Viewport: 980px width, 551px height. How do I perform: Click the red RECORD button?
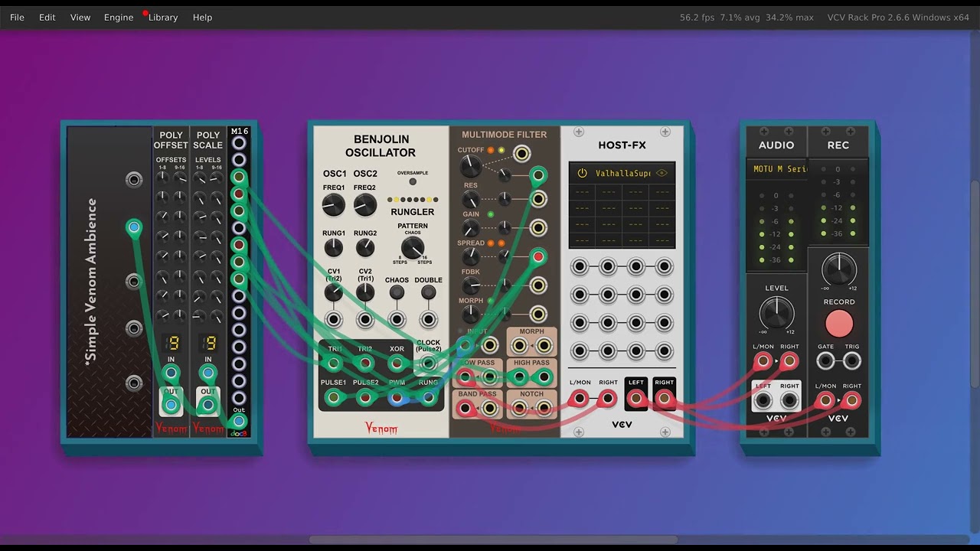[839, 324]
